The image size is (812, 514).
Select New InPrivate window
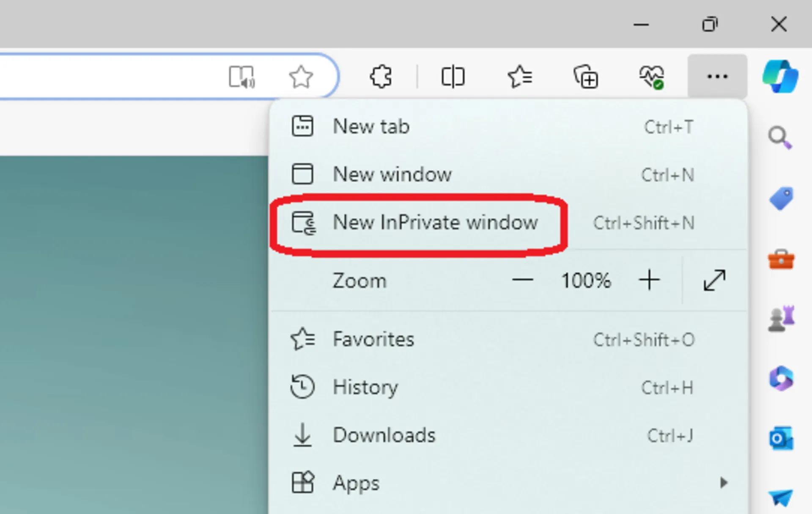435,223
